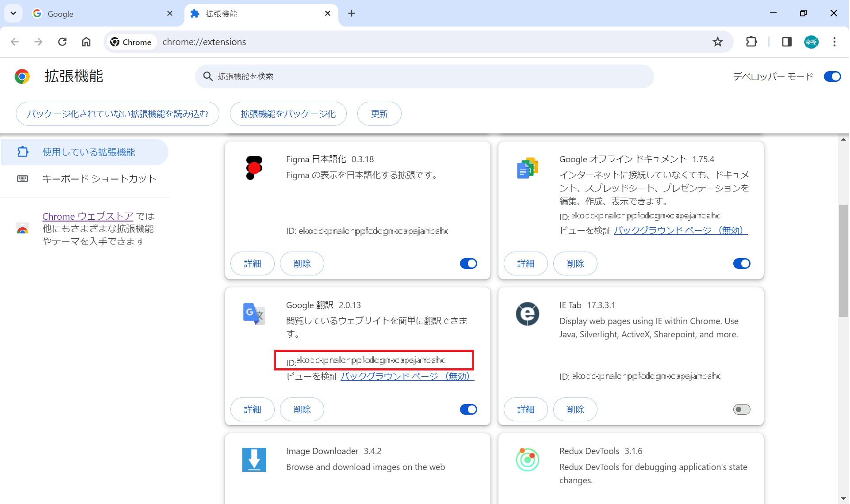Click the Google 翻訳 extension icon
The image size is (850, 504).
(x=254, y=314)
